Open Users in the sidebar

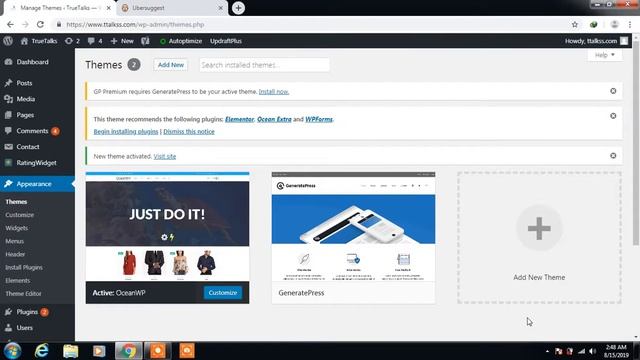24,328
